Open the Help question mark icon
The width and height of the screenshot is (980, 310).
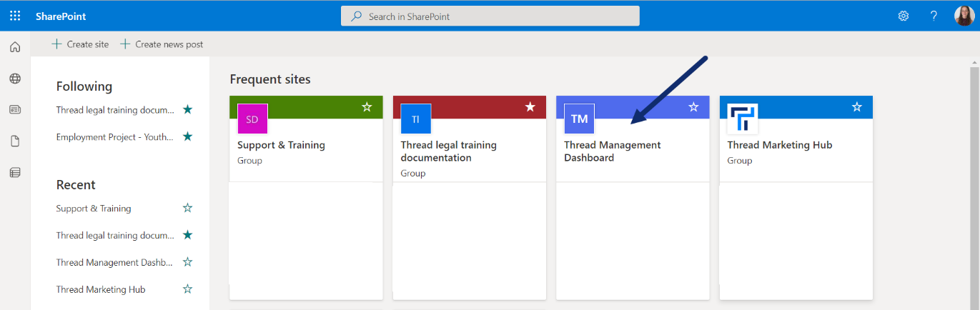(x=934, y=16)
